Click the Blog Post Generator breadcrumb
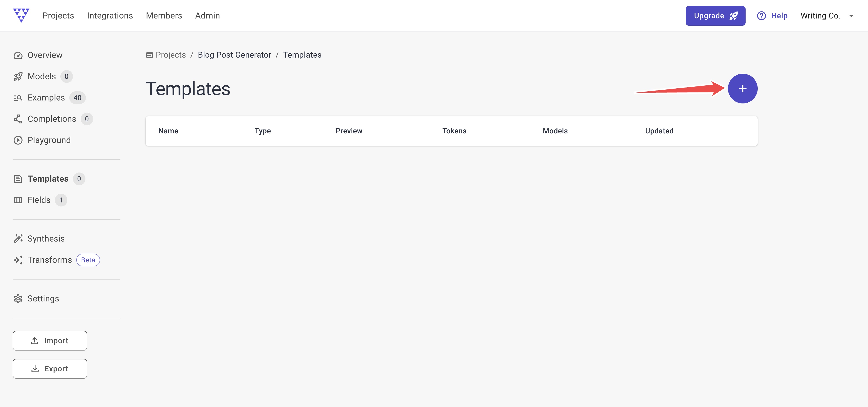Screen dimensions: 868x407 coord(234,55)
